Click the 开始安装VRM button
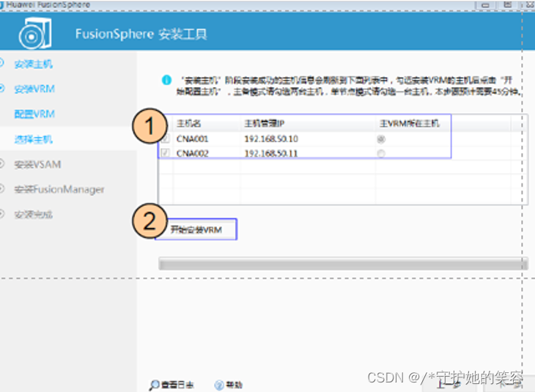Image resolution: width=535 pixels, height=392 pixels. pos(196,229)
